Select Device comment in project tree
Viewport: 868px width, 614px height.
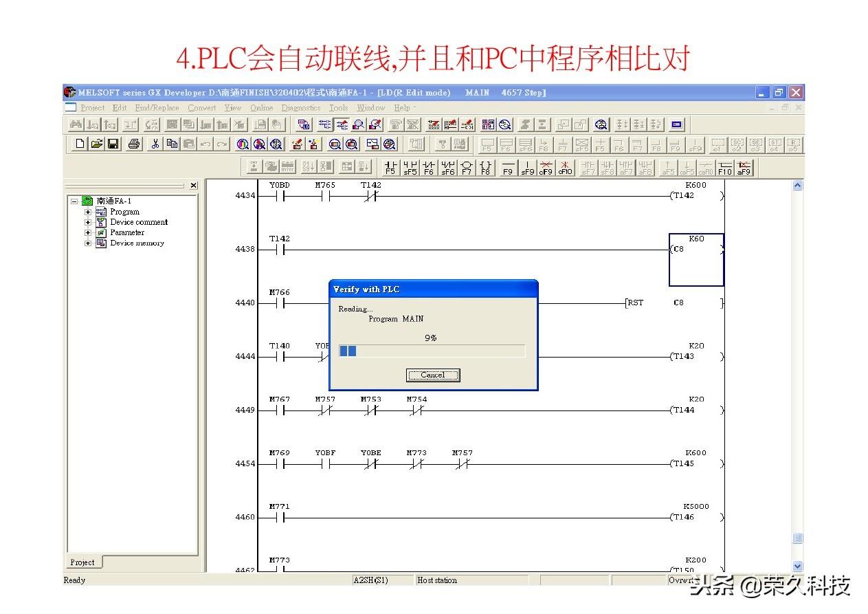point(139,222)
